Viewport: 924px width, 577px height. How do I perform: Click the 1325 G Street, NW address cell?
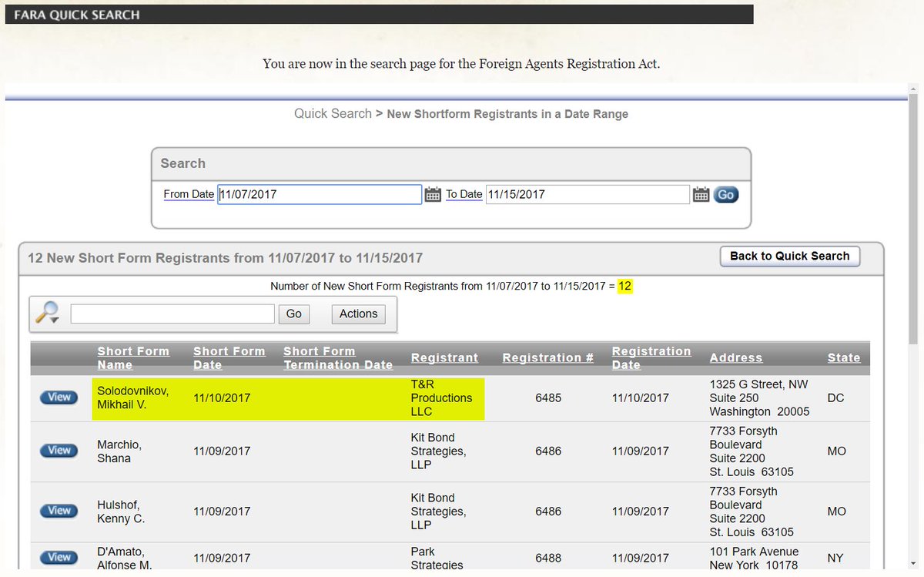click(759, 398)
